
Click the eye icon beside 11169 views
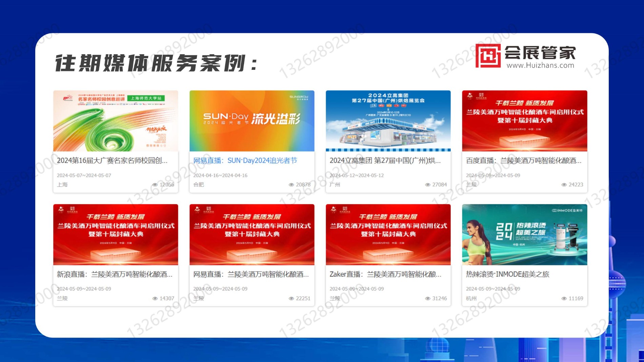pos(564,299)
